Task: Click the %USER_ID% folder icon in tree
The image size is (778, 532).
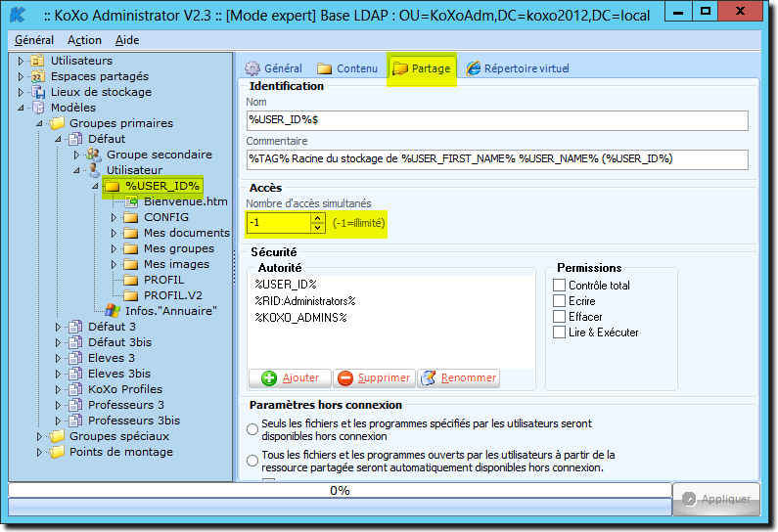Action: coord(113,186)
